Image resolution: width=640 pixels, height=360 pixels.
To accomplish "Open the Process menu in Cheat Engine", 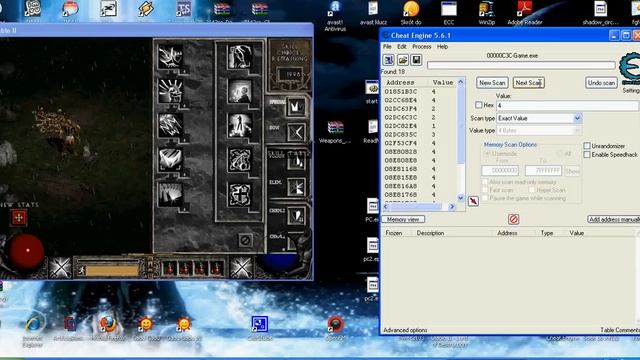I will coord(422,47).
